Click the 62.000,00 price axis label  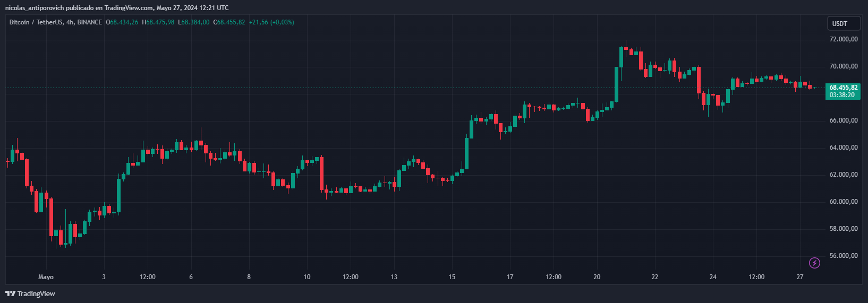click(x=844, y=175)
